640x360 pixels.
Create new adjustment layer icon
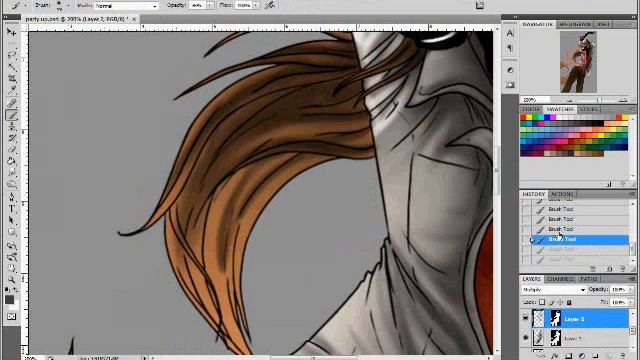coord(582,356)
